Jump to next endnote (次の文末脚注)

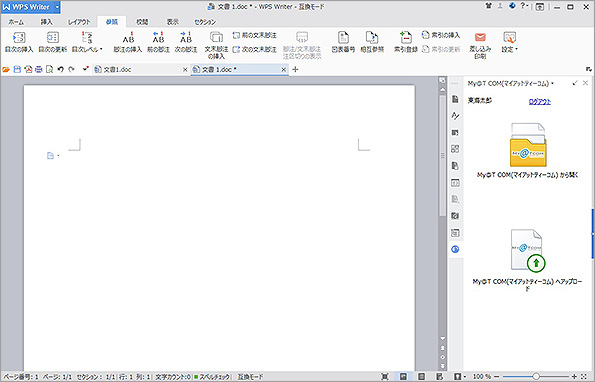(x=255, y=49)
